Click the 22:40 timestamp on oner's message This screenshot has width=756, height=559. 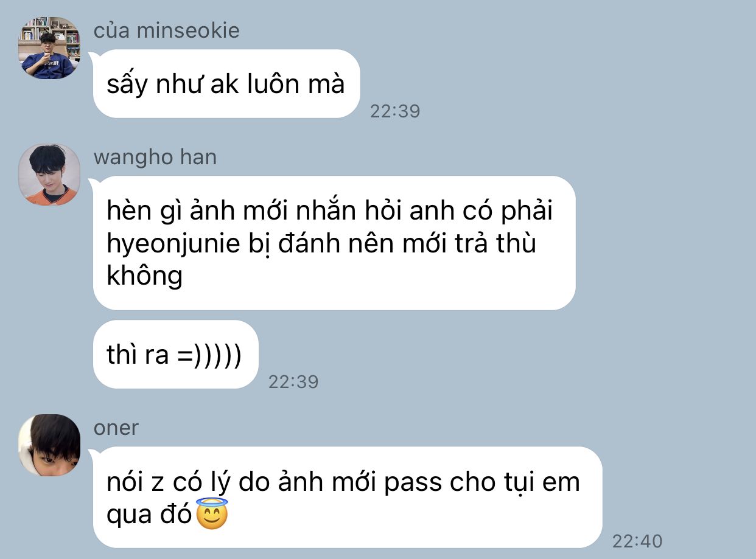[637, 541]
